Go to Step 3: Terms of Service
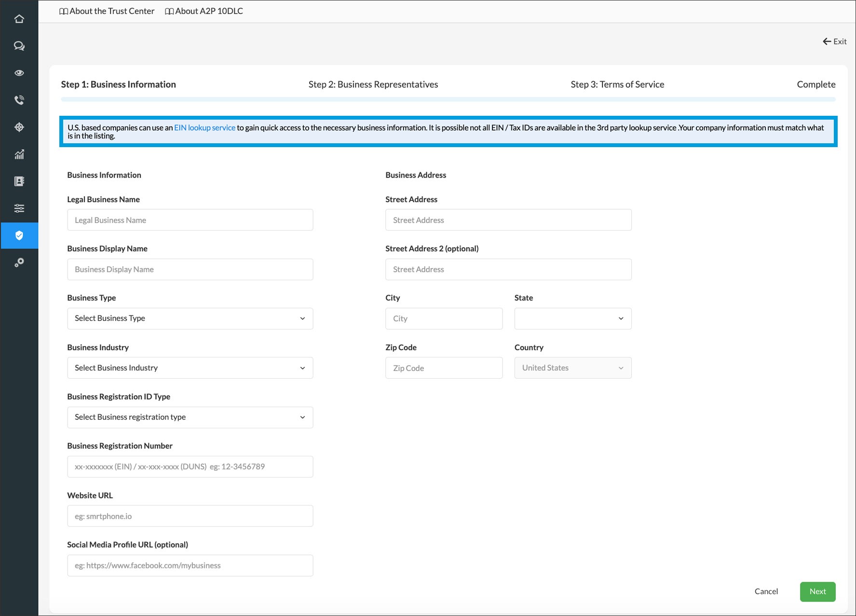This screenshot has width=856, height=616. click(617, 84)
